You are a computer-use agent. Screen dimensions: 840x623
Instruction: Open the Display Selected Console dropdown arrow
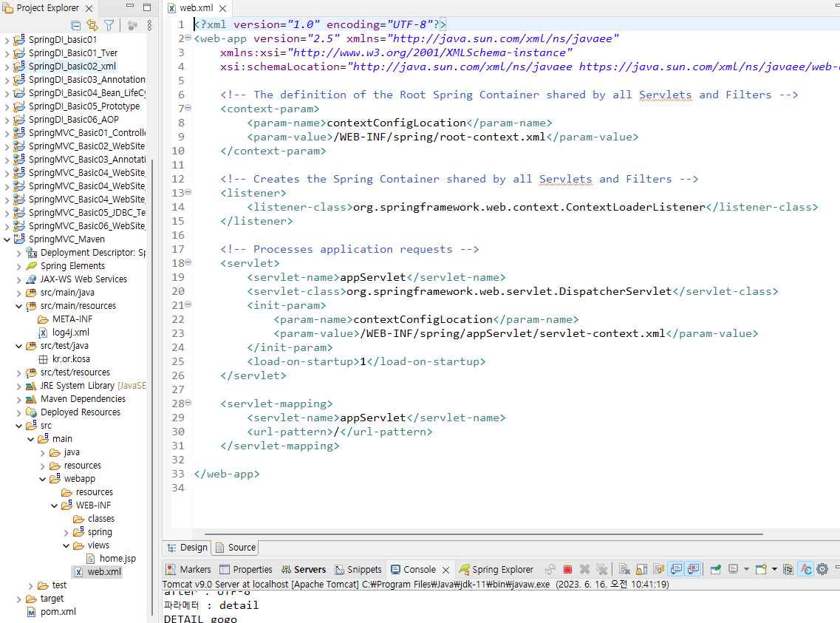click(746, 570)
